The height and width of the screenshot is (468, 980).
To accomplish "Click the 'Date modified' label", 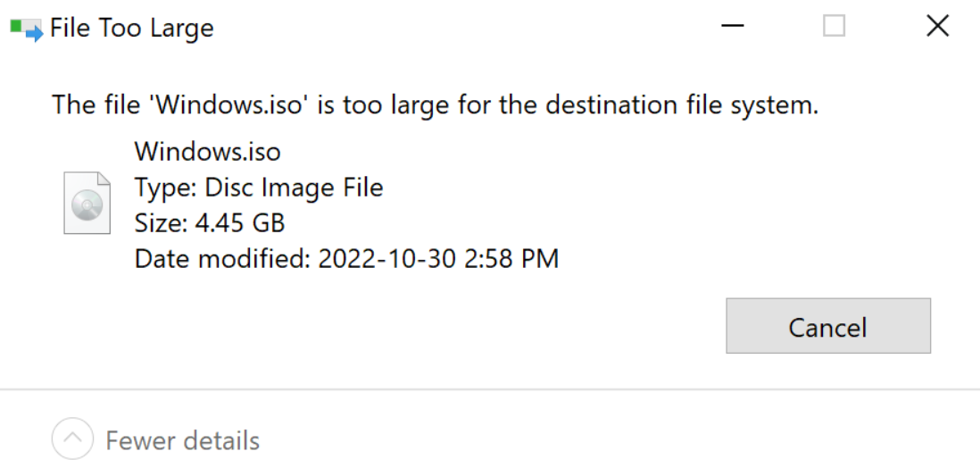I will (218, 259).
